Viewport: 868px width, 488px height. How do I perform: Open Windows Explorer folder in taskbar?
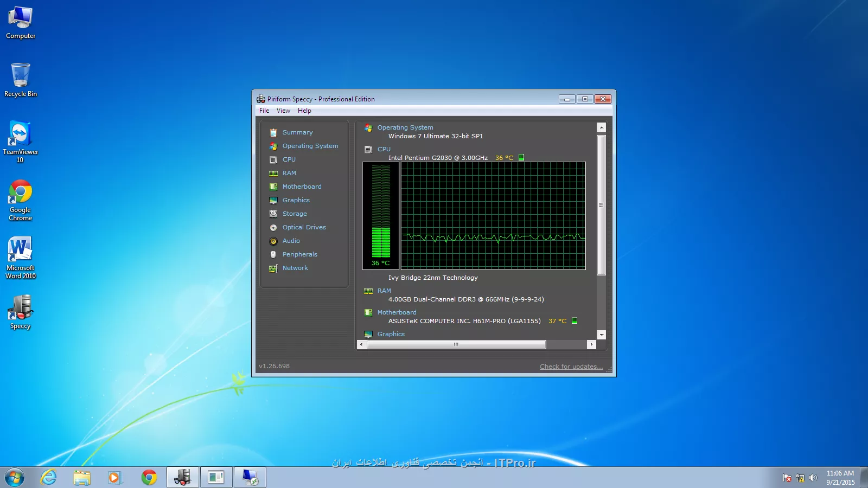(82, 477)
